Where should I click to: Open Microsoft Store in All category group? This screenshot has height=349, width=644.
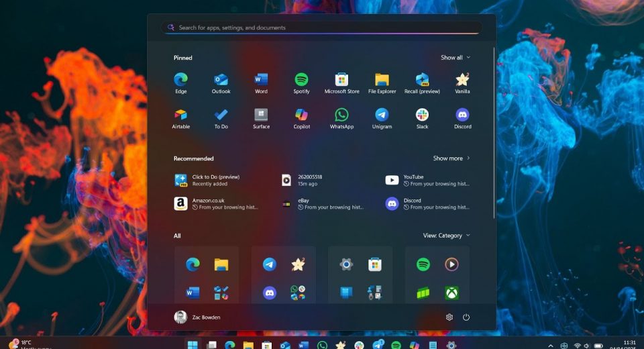[x=374, y=264]
